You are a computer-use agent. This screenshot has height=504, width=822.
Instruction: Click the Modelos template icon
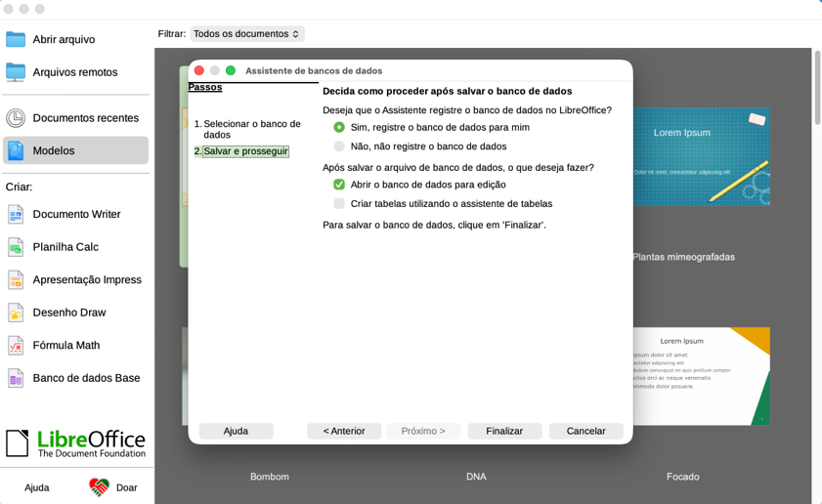16,150
